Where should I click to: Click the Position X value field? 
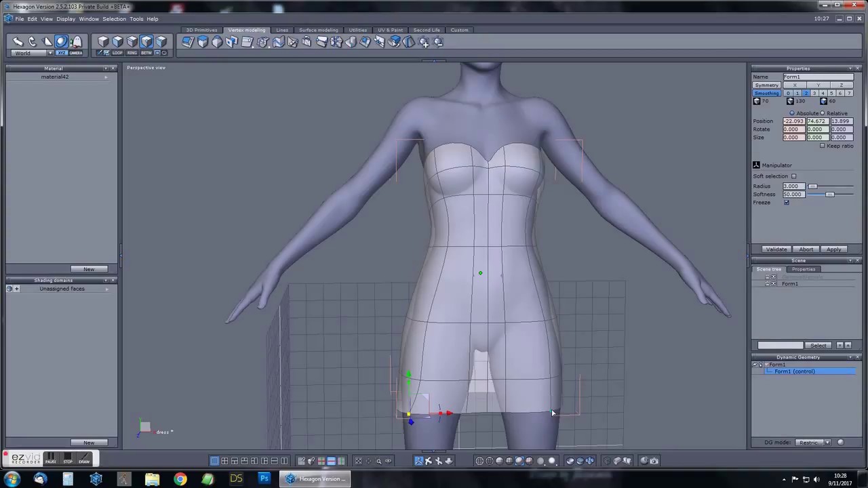tap(793, 121)
